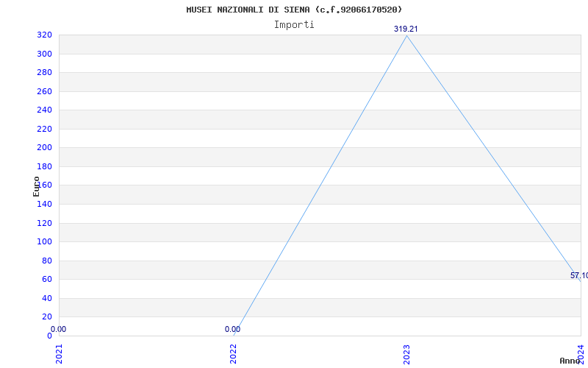Click the 40 y-axis value
The height and width of the screenshot is (368, 588).
click(x=47, y=298)
